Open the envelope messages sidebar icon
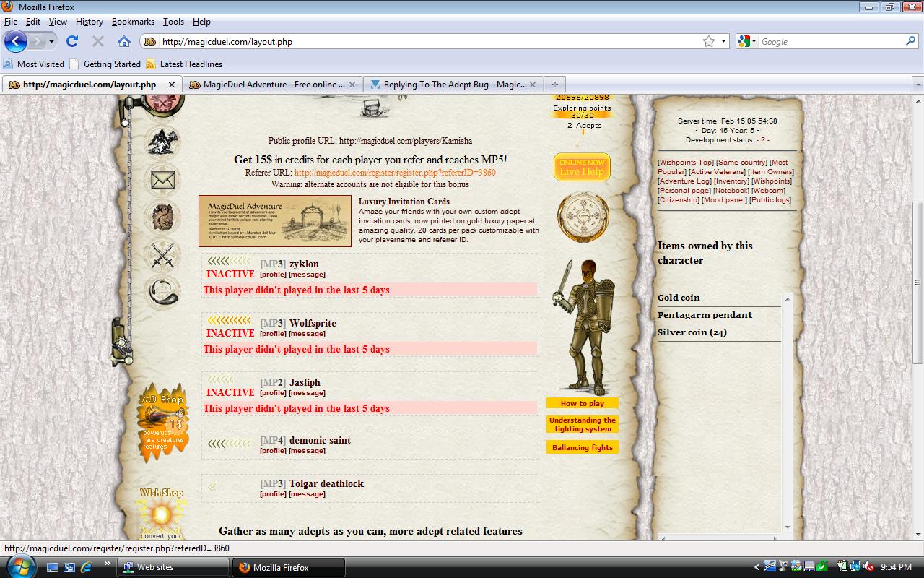The height and width of the screenshot is (578, 924). 162,179
